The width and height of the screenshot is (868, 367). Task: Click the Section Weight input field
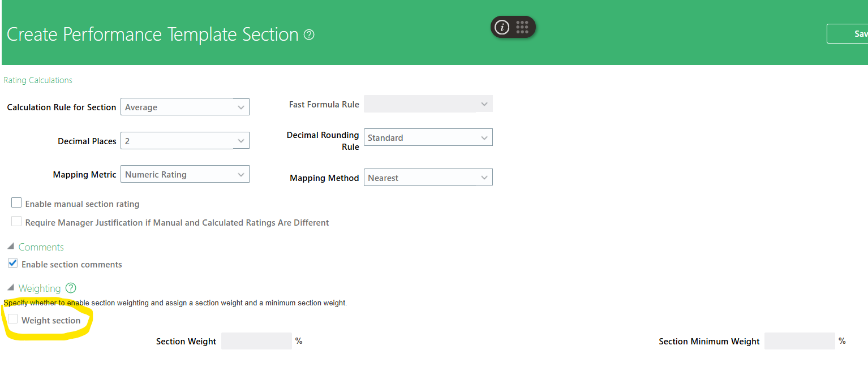[256, 340]
